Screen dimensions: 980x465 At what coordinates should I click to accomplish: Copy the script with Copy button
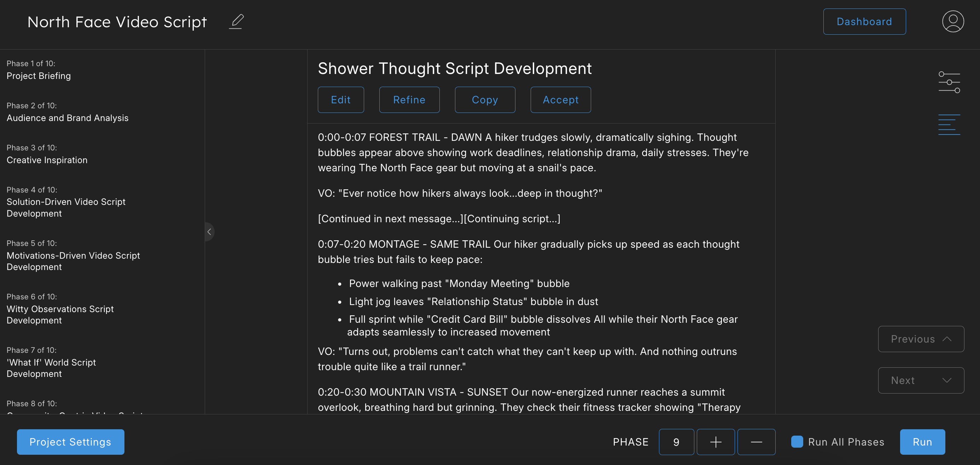pos(485,100)
